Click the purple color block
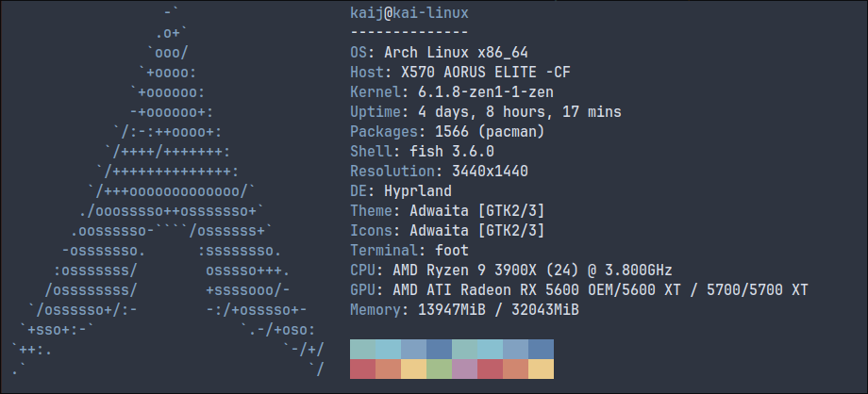Screen dimensions: 868x394 (464, 369)
